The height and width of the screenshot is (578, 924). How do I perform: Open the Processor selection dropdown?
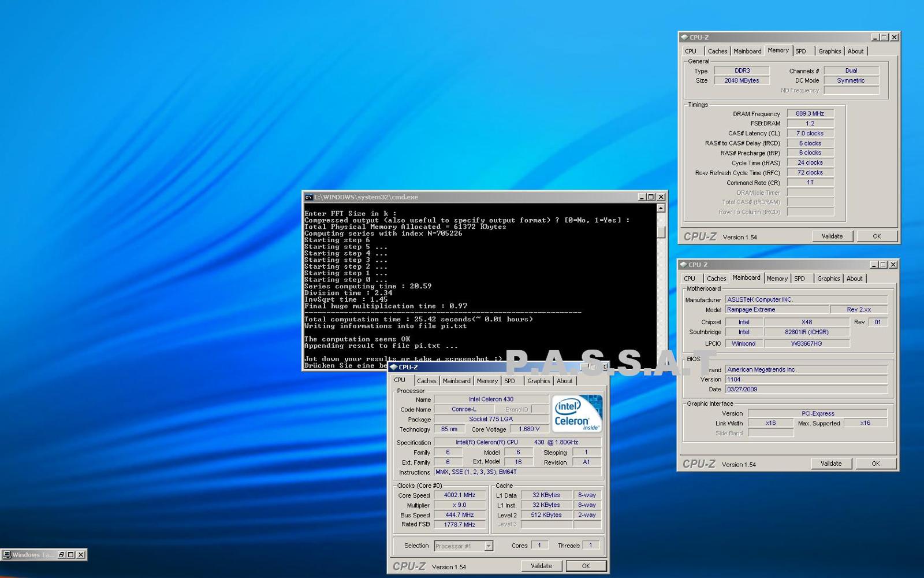pyautogui.click(x=489, y=546)
